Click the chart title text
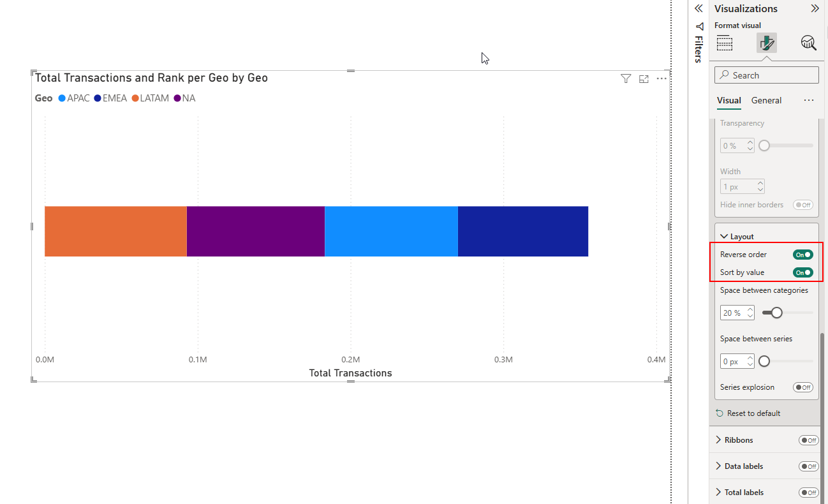 (151, 78)
